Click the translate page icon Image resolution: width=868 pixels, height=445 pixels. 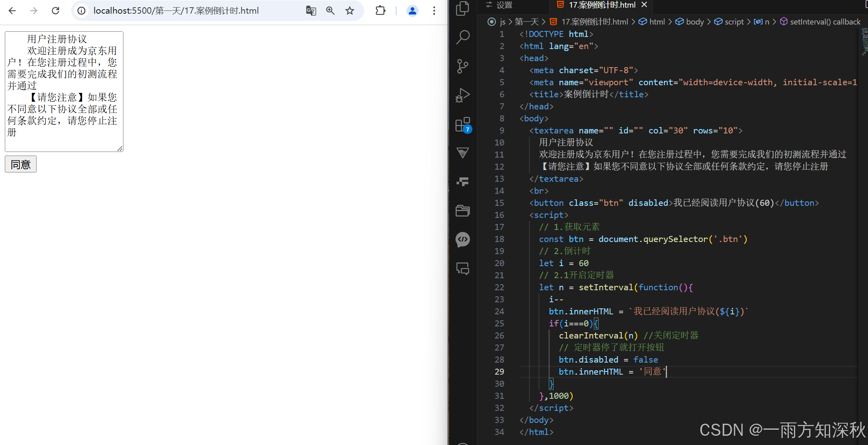[x=311, y=11]
